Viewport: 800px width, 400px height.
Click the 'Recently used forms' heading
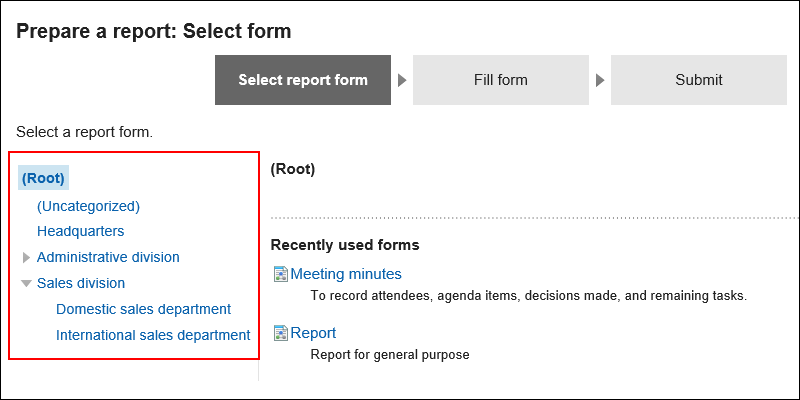click(x=345, y=245)
